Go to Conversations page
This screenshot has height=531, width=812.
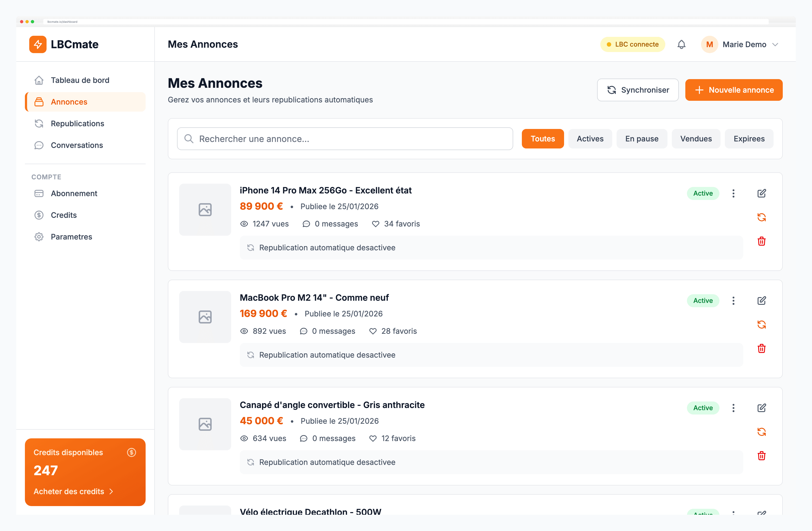pos(77,145)
